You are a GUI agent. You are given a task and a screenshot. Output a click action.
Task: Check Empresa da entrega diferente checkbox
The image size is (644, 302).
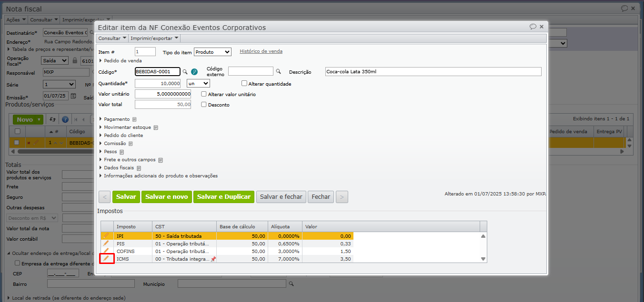(x=18, y=263)
